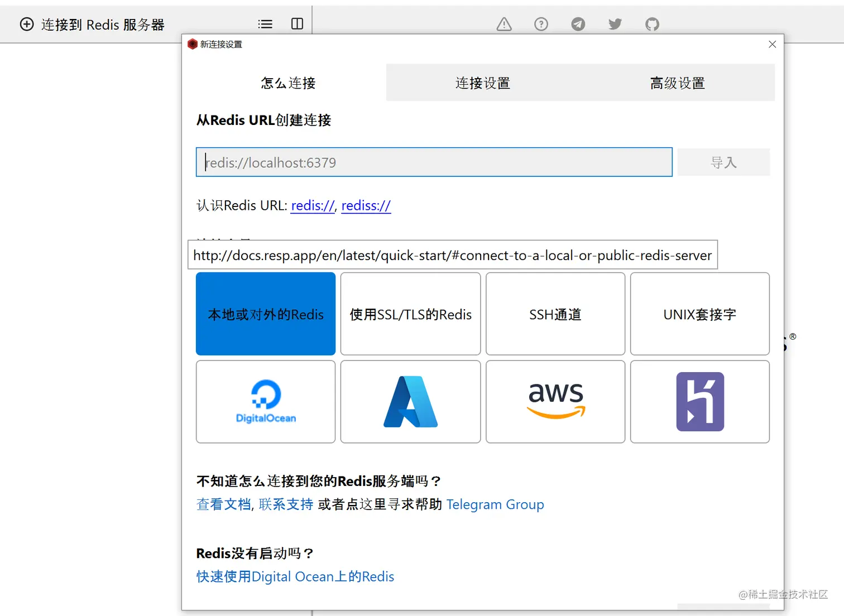
Task: Open the help question mark icon
Action: (541, 24)
